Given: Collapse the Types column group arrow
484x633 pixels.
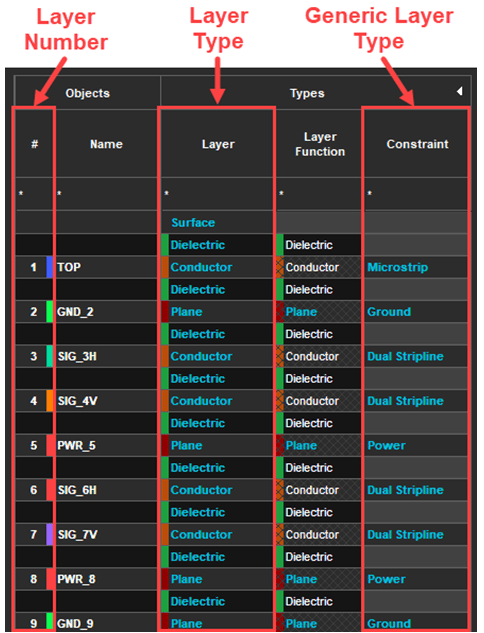Looking at the screenshot, I should point(459,91).
